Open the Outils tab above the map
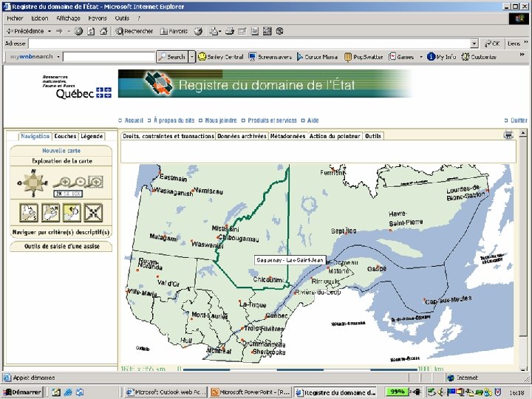 [x=373, y=136]
